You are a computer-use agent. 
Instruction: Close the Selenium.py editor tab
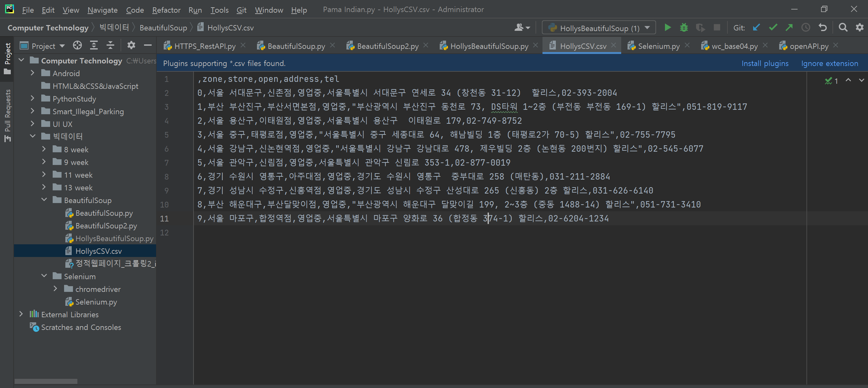pyautogui.click(x=687, y=45)
